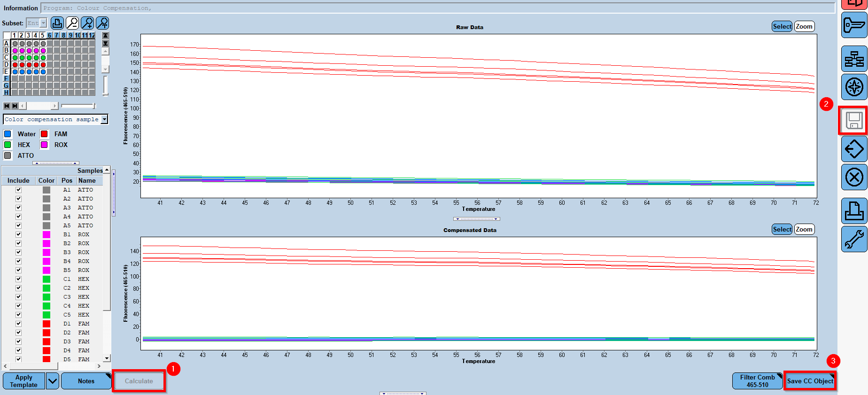Screen dimensions: 868x395
Task: Click horizontal zoom slider below the plate
Action: pos(78,106)
